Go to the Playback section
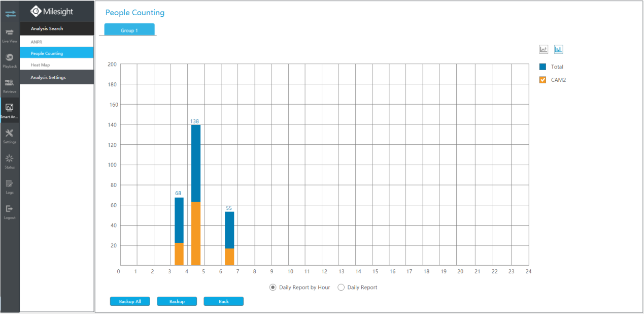The width and height of the screenshot is (644, 314). tap(10, 60)
